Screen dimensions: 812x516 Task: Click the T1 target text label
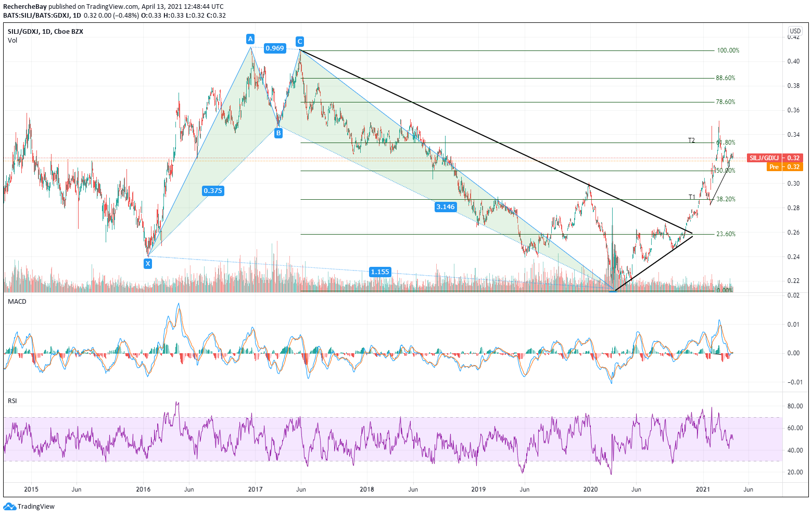tap(692, 197)
